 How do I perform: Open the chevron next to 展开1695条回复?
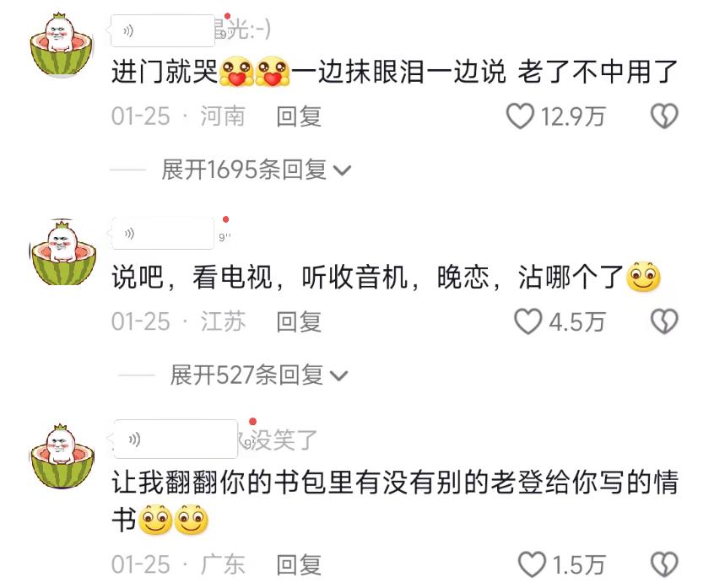[342, 170]
